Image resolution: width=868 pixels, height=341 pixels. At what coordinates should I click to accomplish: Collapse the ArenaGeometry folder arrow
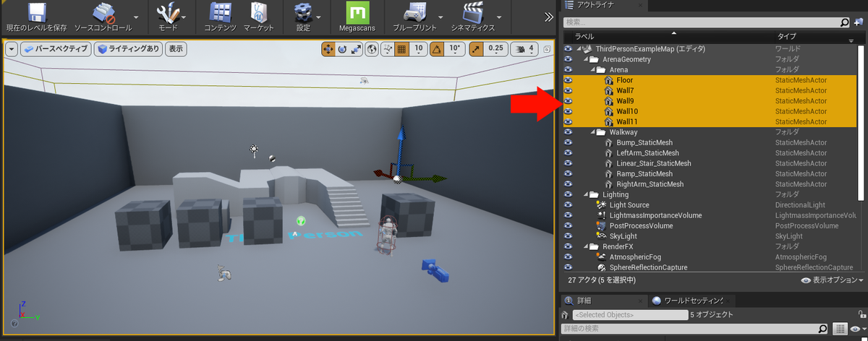(x=586, y=59)
